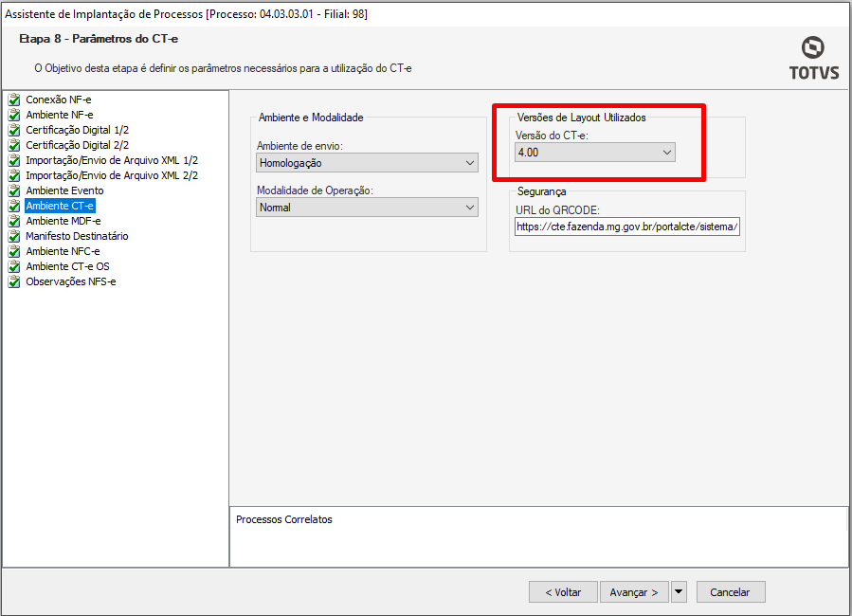The height and width of the screenshot is (616, 852).
Task: Open the arrow menu next to Avançar
Action: tap(679, 592)
